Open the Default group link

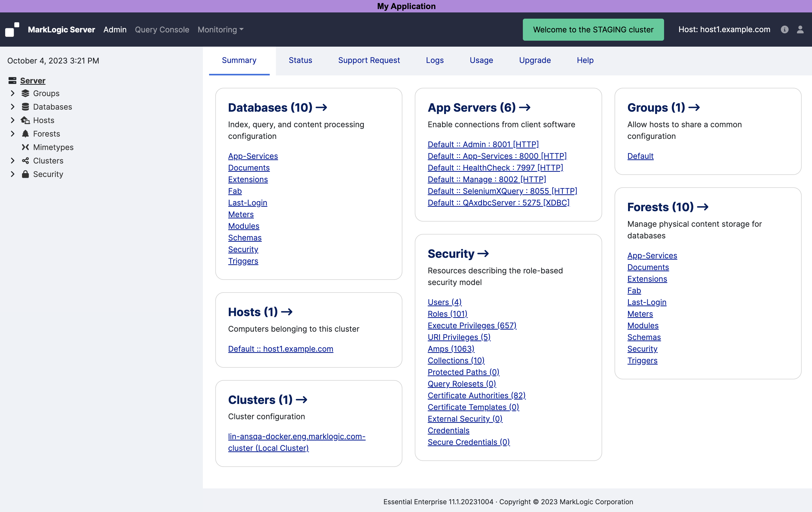pyautogui.click(x=640, y=156)
